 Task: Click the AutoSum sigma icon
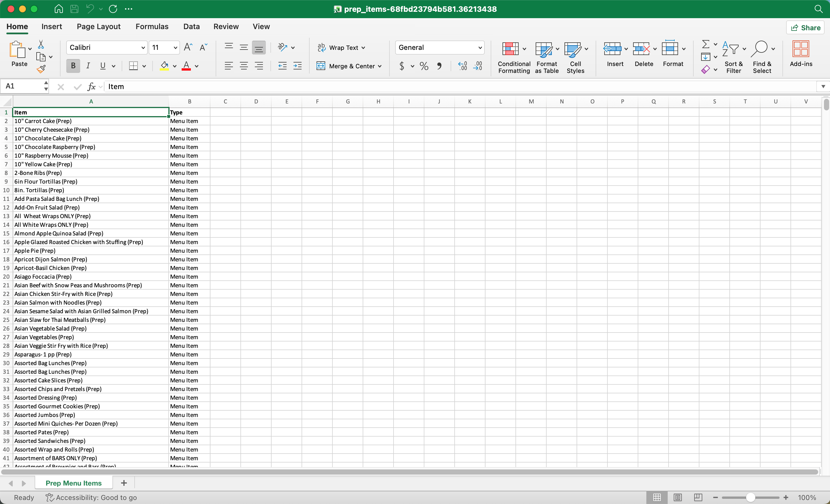[x=705, y=44]
